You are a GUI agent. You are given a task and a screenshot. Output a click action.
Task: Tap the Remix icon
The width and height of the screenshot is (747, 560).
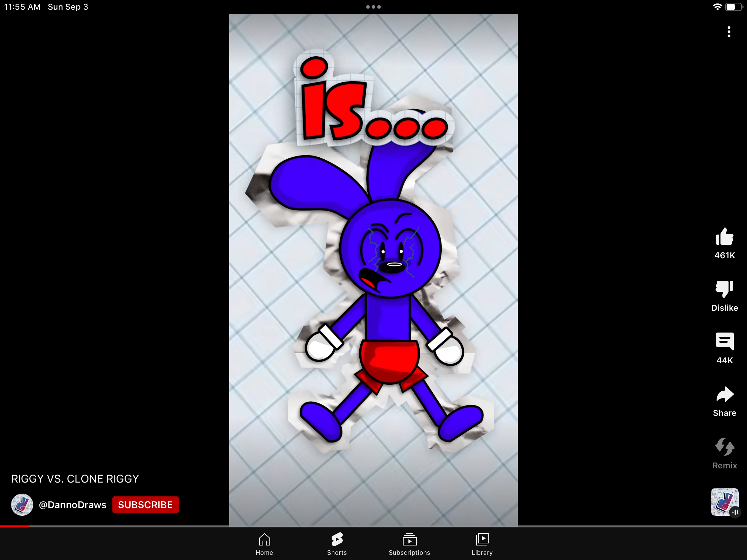725,447
